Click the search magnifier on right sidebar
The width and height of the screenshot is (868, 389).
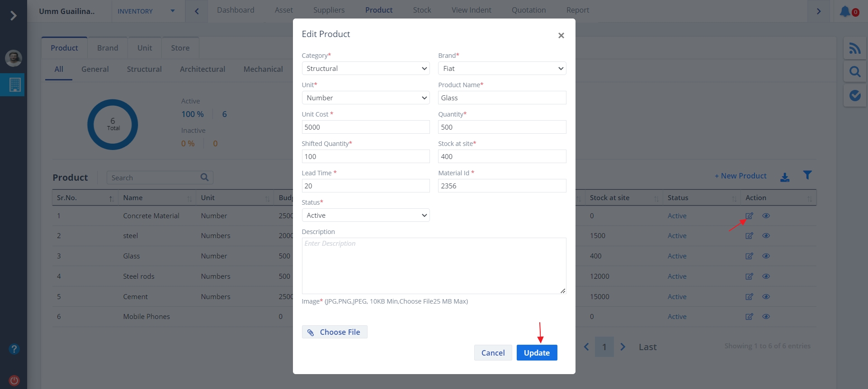[854, 72]
